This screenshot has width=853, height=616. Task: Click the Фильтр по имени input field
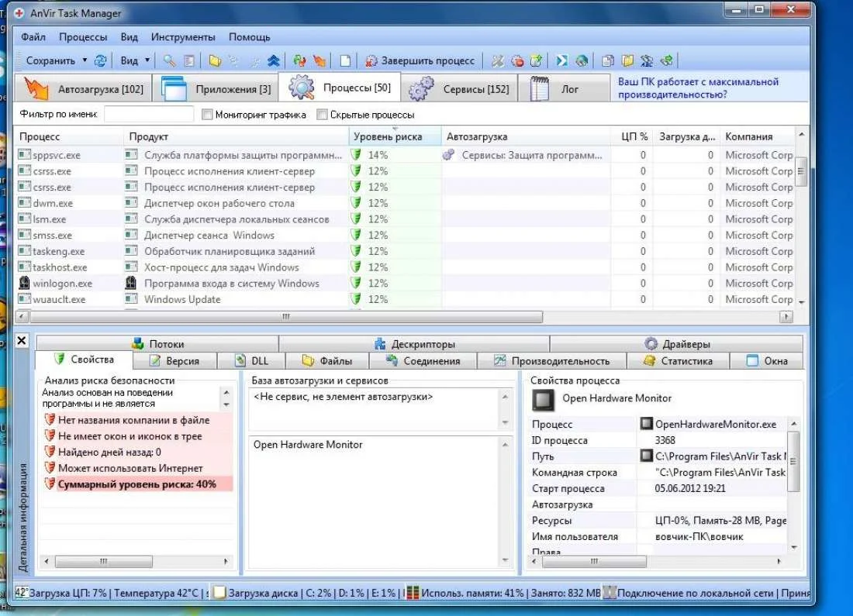point(148,115)
